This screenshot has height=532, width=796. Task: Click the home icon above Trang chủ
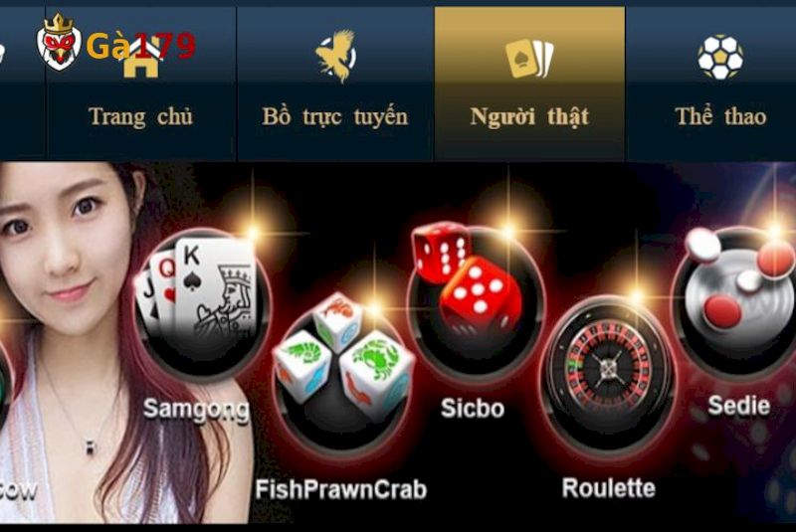click(141, 61)
